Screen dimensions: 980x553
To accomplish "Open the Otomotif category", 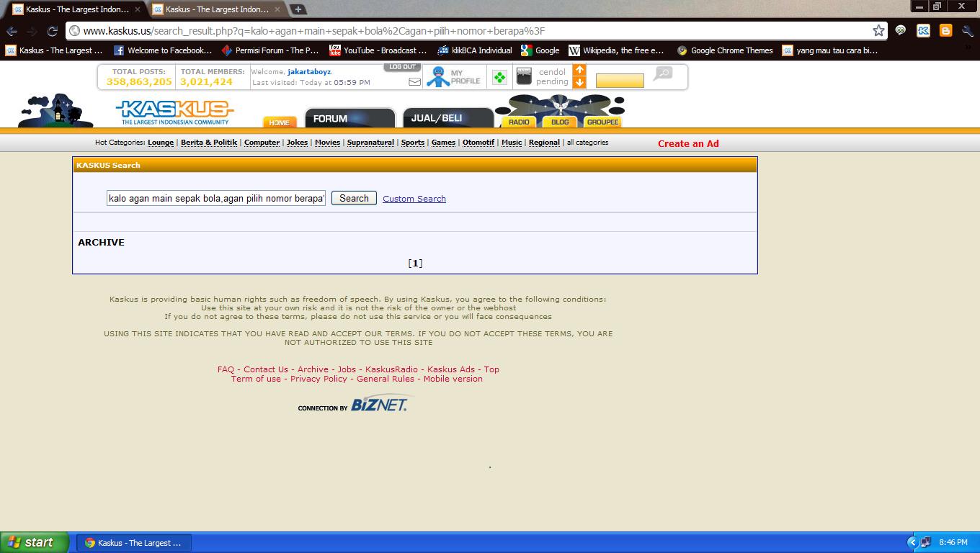I will tap(478, 143).
